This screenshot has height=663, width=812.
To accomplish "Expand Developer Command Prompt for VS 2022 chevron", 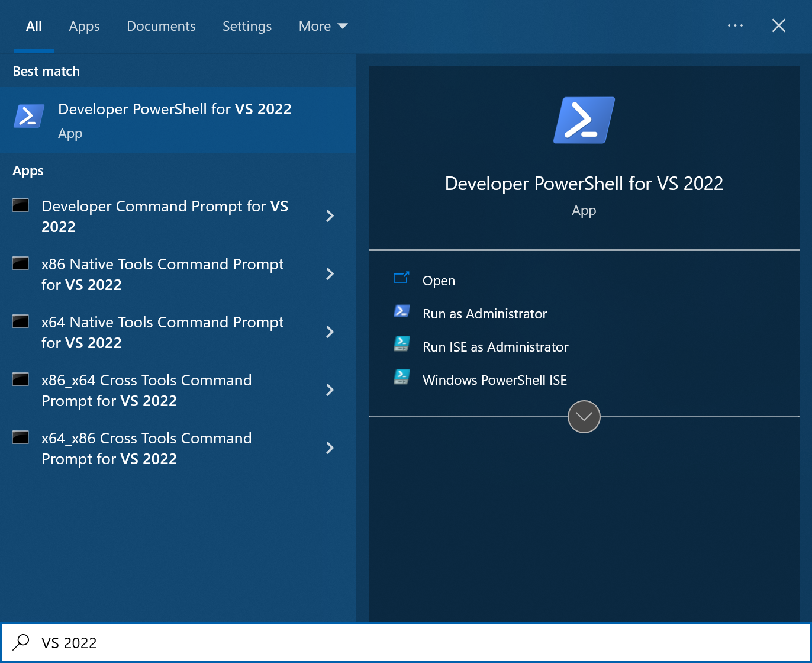I will 330,216.
